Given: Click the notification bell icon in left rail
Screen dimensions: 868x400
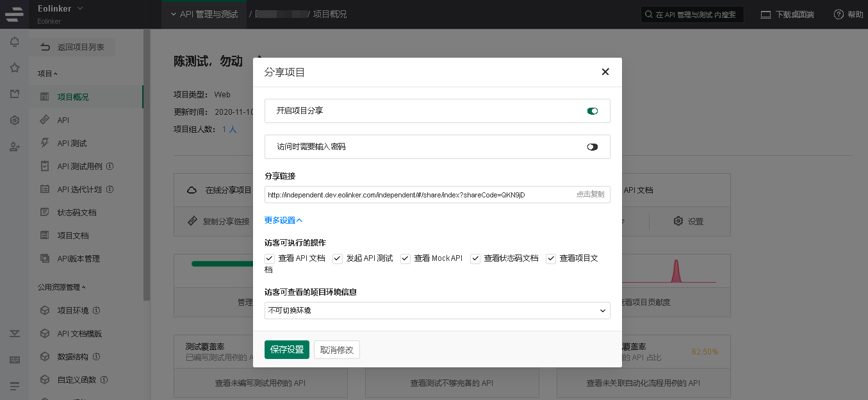Looking at the screenshot, I should pyautogui.click(x=14, y=42).
